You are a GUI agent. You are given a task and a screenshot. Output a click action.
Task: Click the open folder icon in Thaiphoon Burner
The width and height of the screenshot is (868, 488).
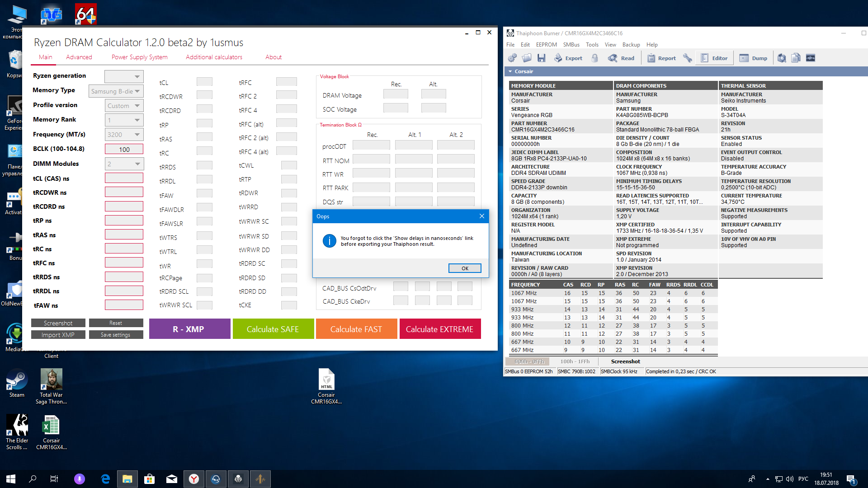coord(527,58)
